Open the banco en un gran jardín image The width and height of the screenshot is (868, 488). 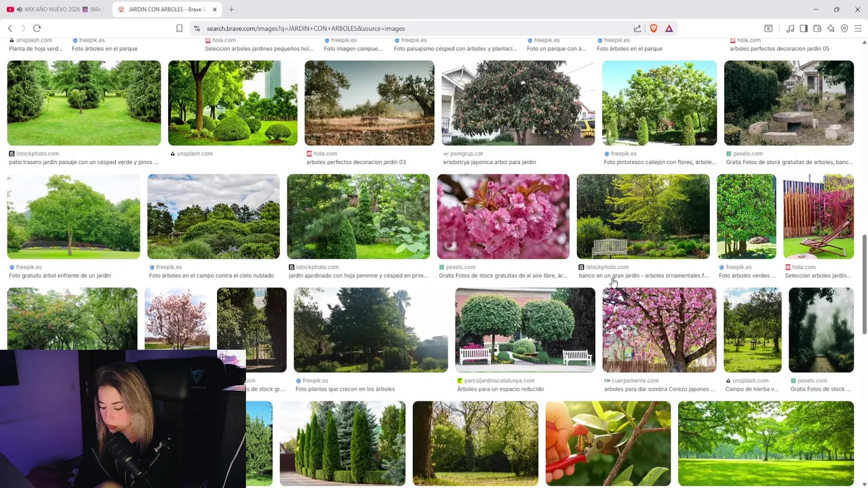pyautogui.click(x=643, y=216)
